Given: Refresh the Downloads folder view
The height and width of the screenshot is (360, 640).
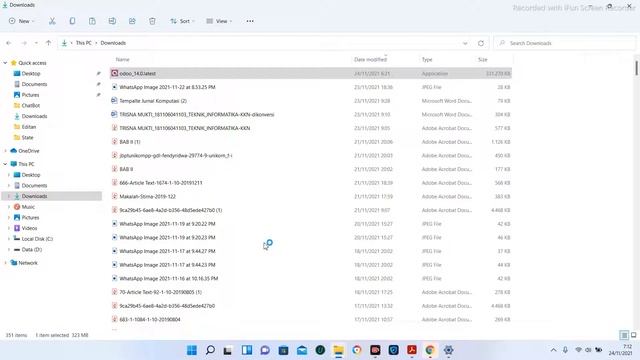Looking at the screenshot, I should point(481,43).
